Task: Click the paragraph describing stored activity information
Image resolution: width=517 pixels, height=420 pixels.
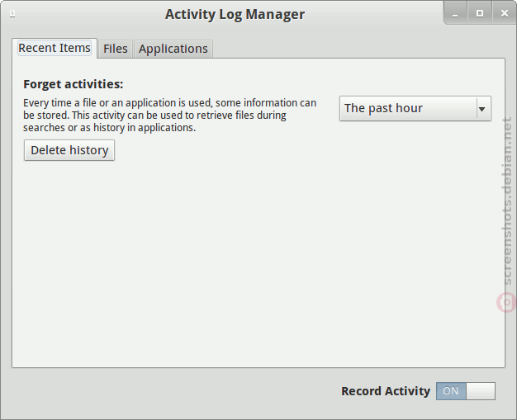Action: click(170, 116)
